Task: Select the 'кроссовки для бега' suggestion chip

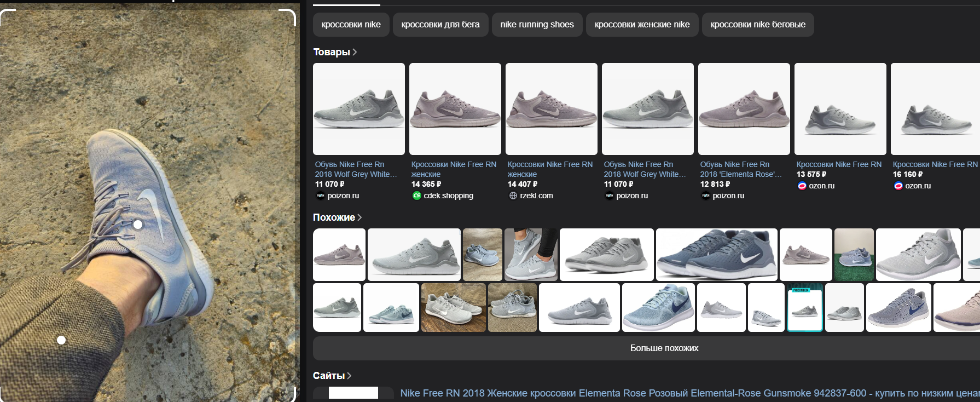Action: pos(440,25)
